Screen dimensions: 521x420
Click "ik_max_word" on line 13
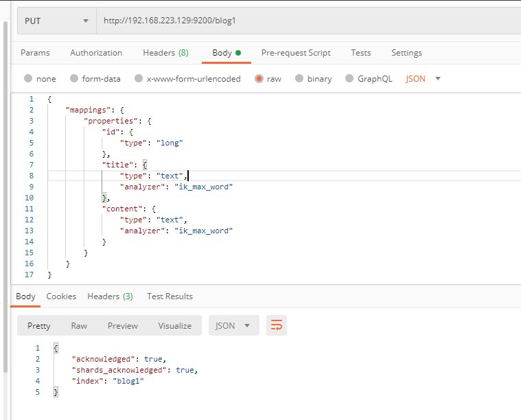(204, 231)
